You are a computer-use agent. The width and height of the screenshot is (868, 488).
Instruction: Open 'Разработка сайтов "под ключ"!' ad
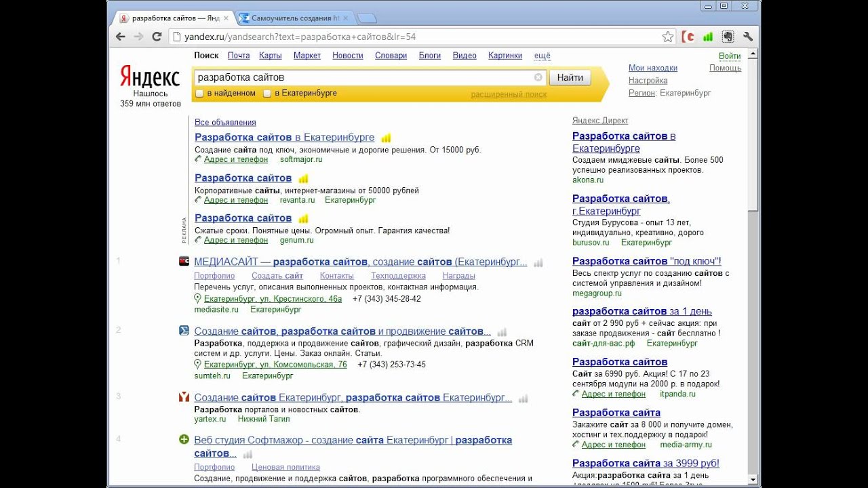[647, 261]
